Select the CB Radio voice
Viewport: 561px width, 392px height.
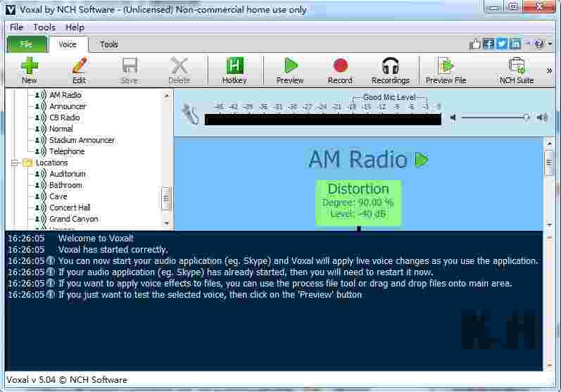click(x=64, y=118)
